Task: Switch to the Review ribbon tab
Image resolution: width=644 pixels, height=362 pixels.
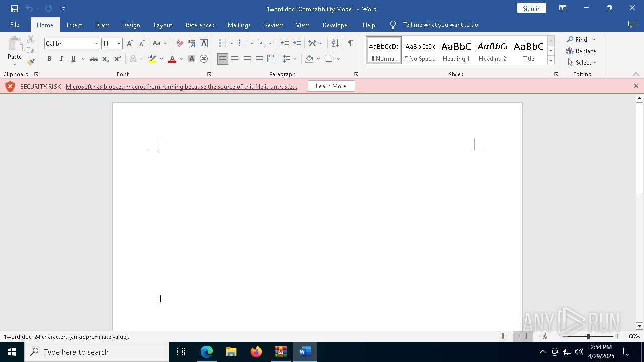Action: [x=273, y=25]
